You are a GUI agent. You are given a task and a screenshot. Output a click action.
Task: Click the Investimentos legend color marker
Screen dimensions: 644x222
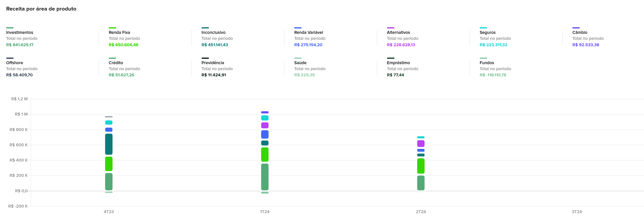(10, 28)
